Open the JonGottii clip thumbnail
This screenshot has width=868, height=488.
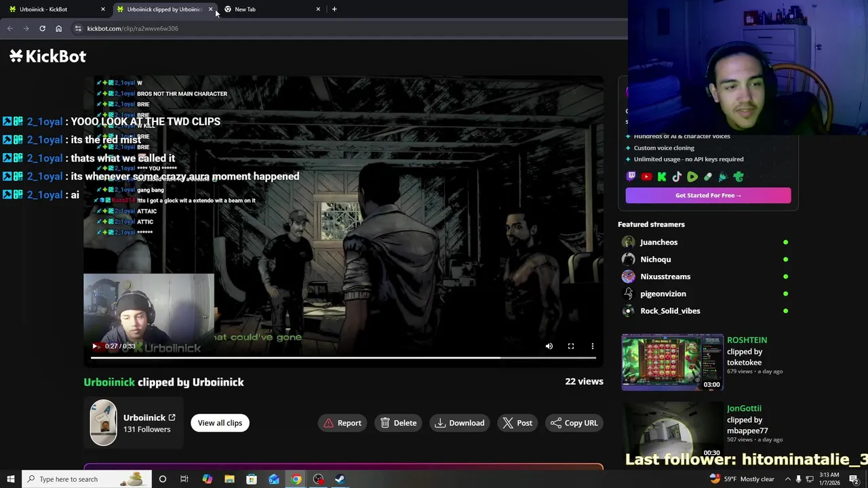(673, 431)
